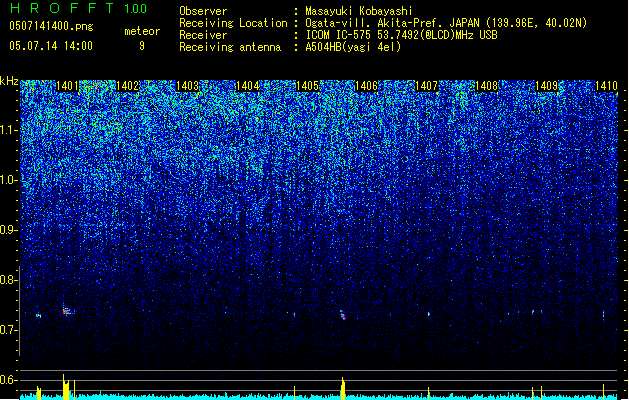Click the 1410 time marker
The width and height of the screenshot is (629, 400).
coord(606,86)
